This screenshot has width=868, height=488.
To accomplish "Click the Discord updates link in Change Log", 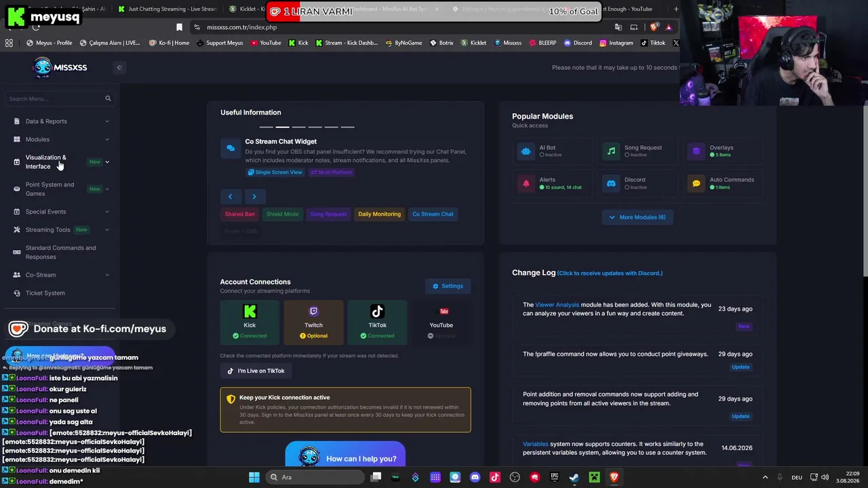I will tap(610, 273).
